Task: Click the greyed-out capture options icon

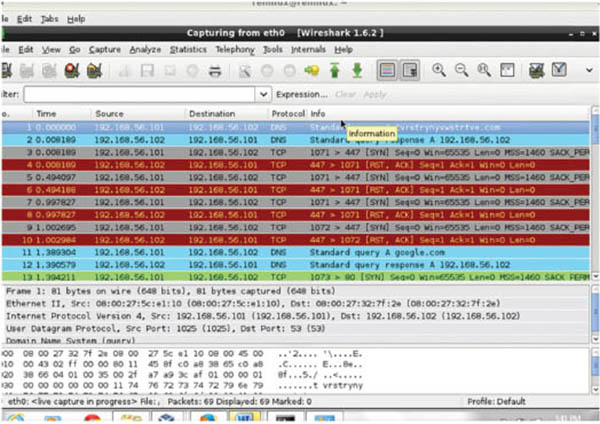Action: (27, 71)
